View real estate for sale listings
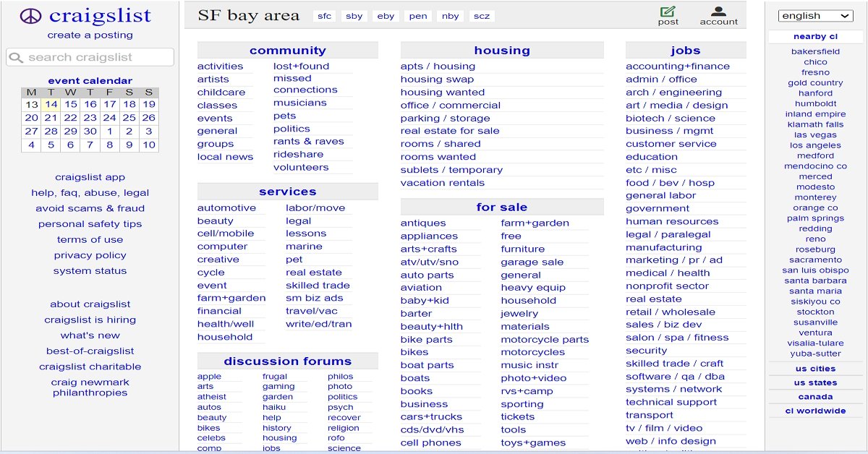868x454 pixels. [450, 131]
